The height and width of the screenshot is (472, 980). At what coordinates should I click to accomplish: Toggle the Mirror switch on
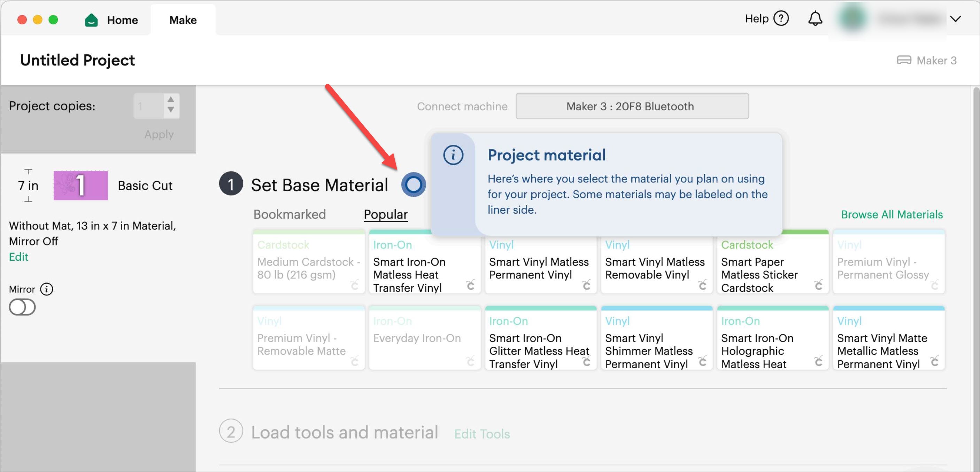coord(22,307)
